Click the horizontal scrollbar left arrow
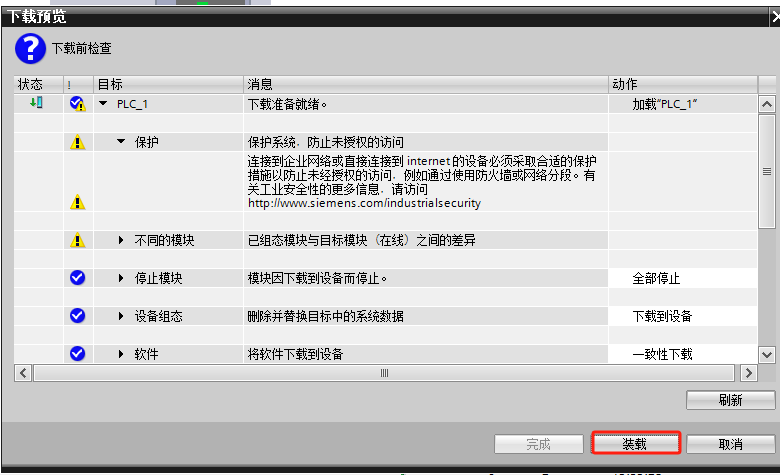This screenshot has height=475, width=780. 23,373
